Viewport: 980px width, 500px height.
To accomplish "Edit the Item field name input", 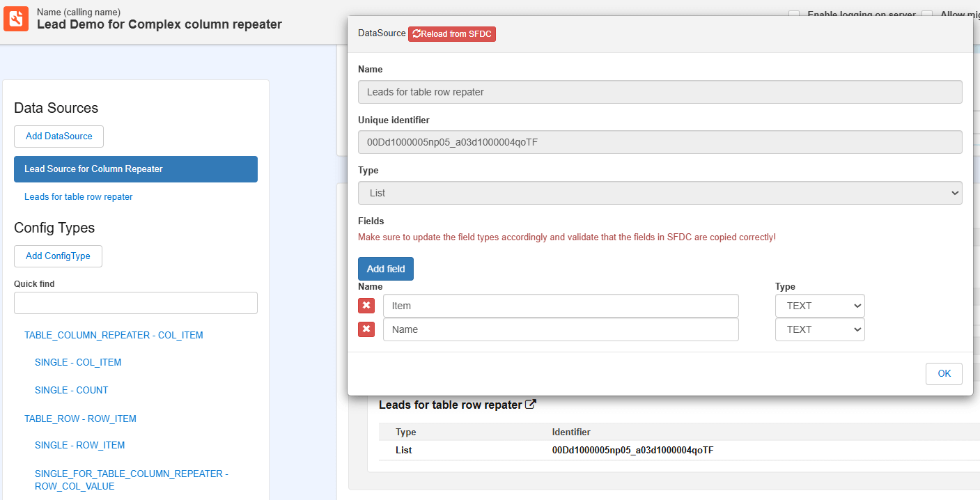I will [x=561, y=306].
